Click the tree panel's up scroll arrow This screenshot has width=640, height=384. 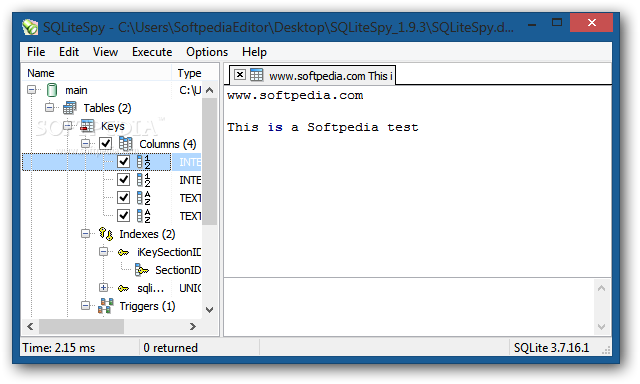tap(210, 90)
